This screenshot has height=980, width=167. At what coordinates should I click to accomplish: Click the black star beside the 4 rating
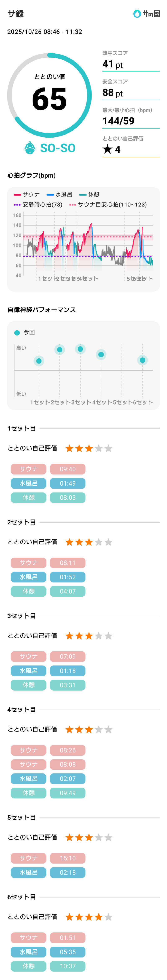(108, 149)
